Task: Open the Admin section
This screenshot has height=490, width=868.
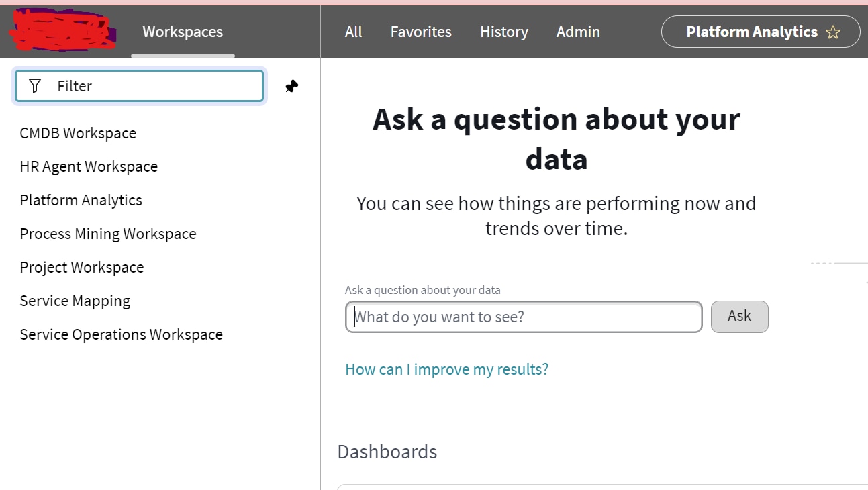Action: click(x=577, y=31)
